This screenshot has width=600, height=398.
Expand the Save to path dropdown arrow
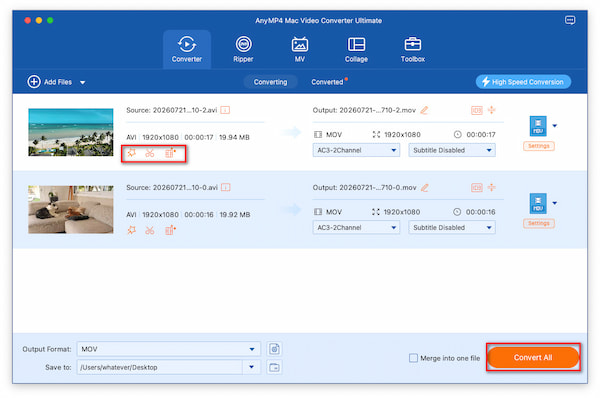coord(251,367)
